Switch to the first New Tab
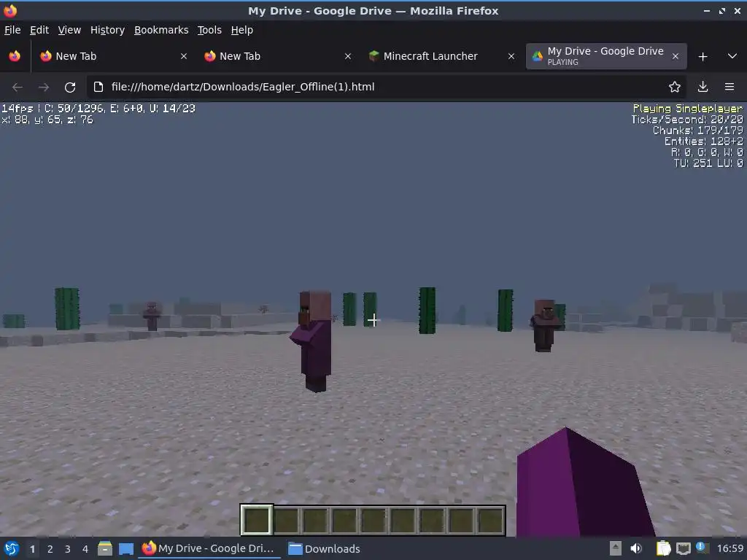747x560 pixels. click(x=114, y=56)
